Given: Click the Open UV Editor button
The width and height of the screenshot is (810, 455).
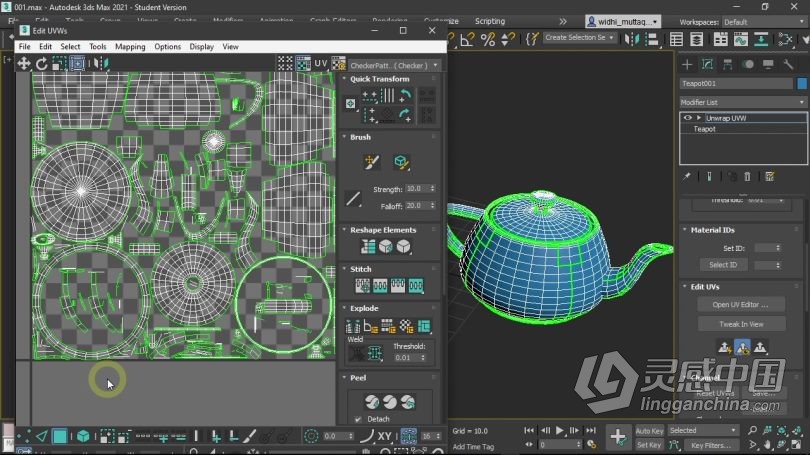Looking at the screenshot, I should pos(741,305).
